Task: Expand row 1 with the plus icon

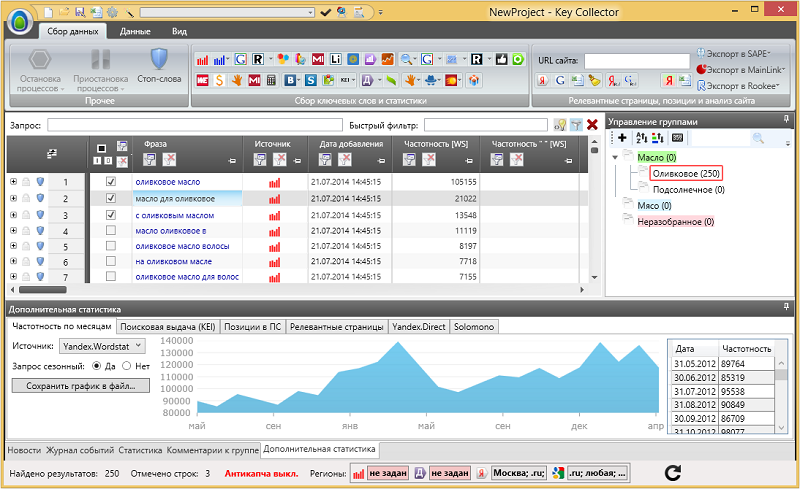Action: [x=13, y=182]
